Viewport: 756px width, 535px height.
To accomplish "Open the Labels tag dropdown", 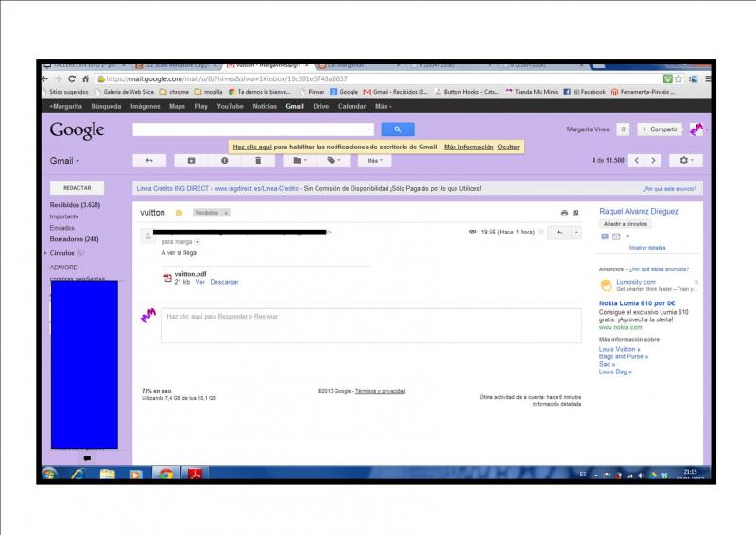I will [x=334, y=160].
